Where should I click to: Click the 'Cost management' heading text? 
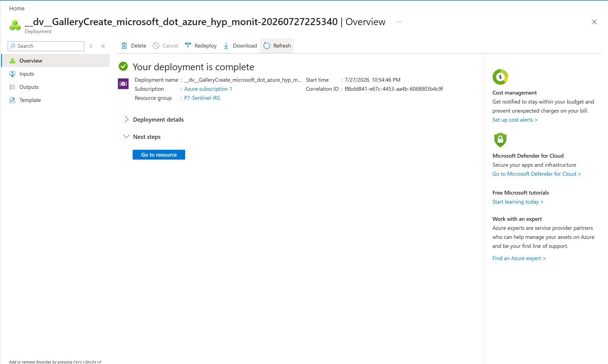click(514, 93)
